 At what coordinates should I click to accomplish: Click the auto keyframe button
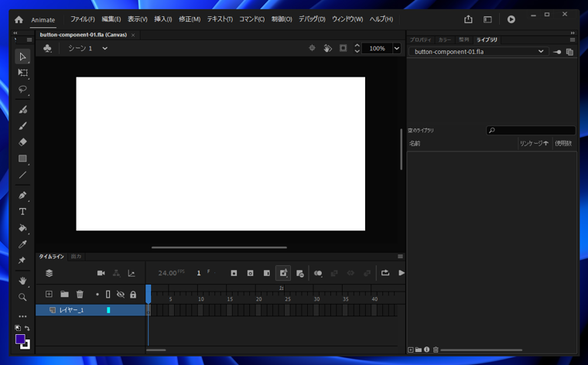[x=283, y=273]
